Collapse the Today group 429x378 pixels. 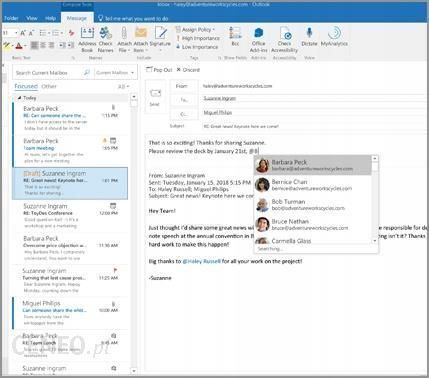tap(19, 98)
